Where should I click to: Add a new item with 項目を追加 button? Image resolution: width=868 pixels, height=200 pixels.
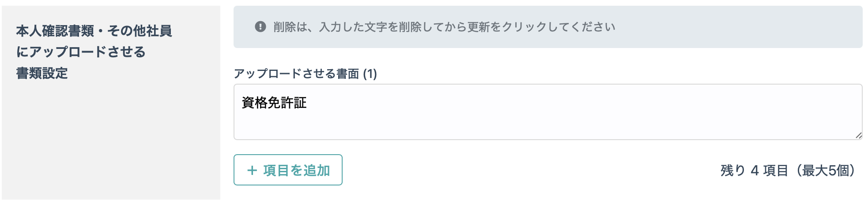(288, 170)
